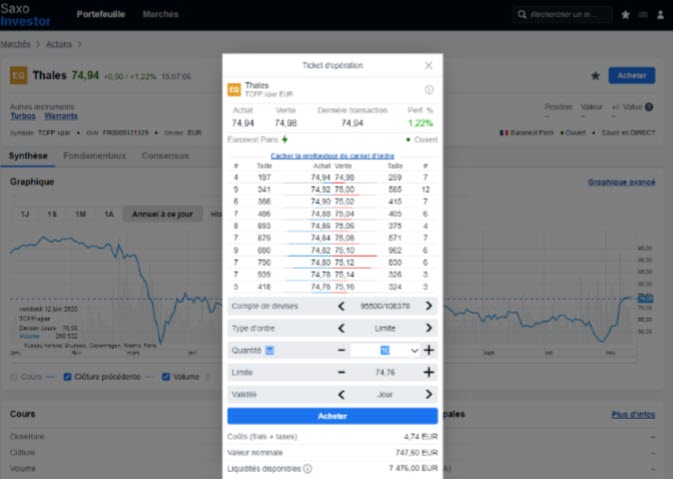Increase the Limite price with plus
This screenshot has width=673, height=479.
[x=428, y=372]
